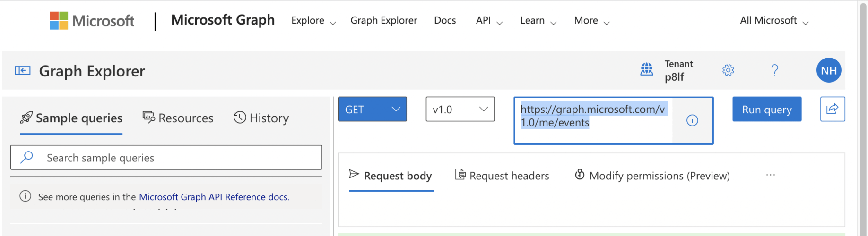Open the Request headers tab
Viewport: 868px width, 236px height.
point(502,176)
